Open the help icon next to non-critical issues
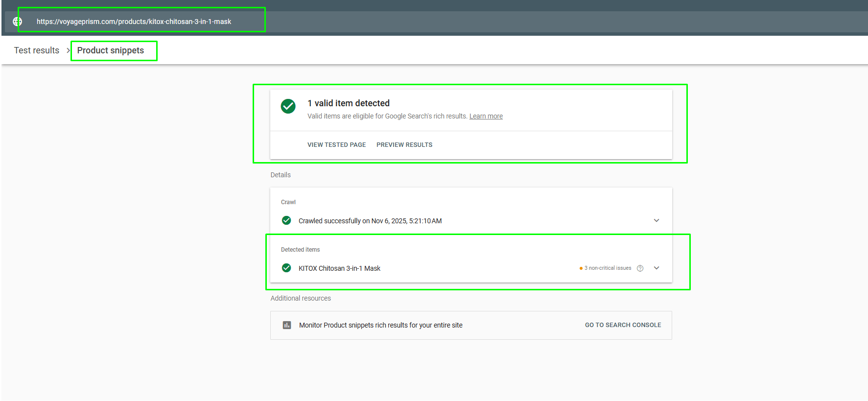Screen dimensions: 868x401 click(x=640, y=268)
